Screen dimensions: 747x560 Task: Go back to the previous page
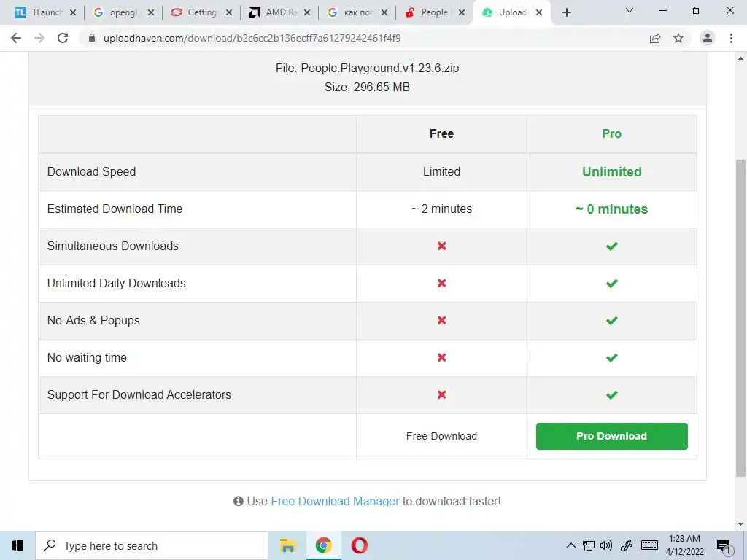pos(16,38)
